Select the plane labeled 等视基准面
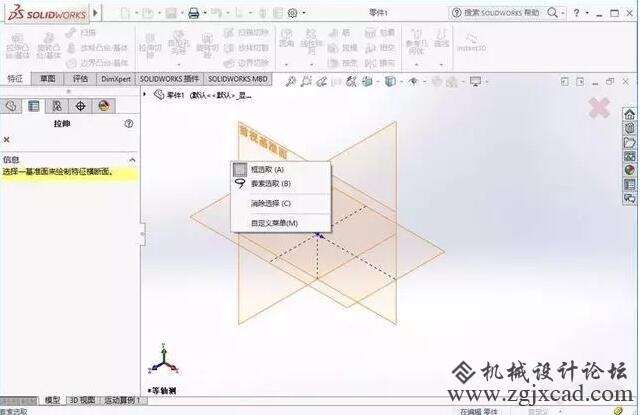Image resolution: width=640 pixels, height=415 pixels. pyautogui.click(x=264, y=142)
